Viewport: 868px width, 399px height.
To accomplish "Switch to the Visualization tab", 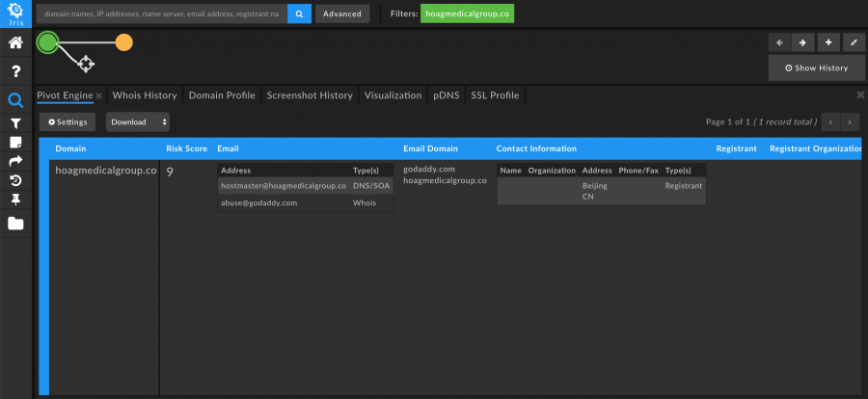I will pos(393,95).
